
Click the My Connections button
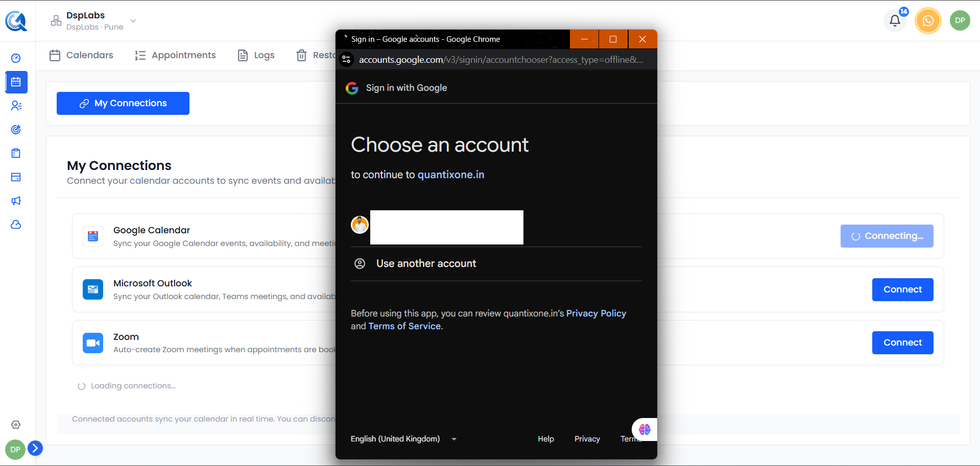coord(123,104)
